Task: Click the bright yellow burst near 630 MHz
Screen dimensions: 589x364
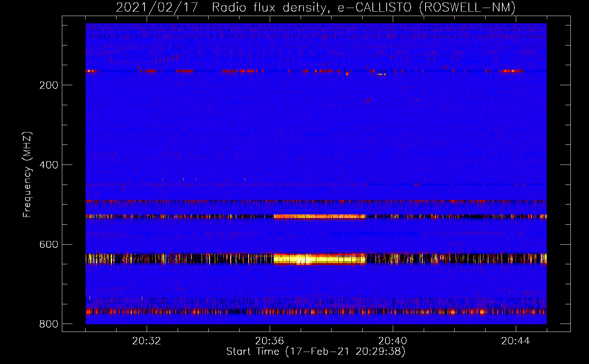Action: tap(319, 259)
